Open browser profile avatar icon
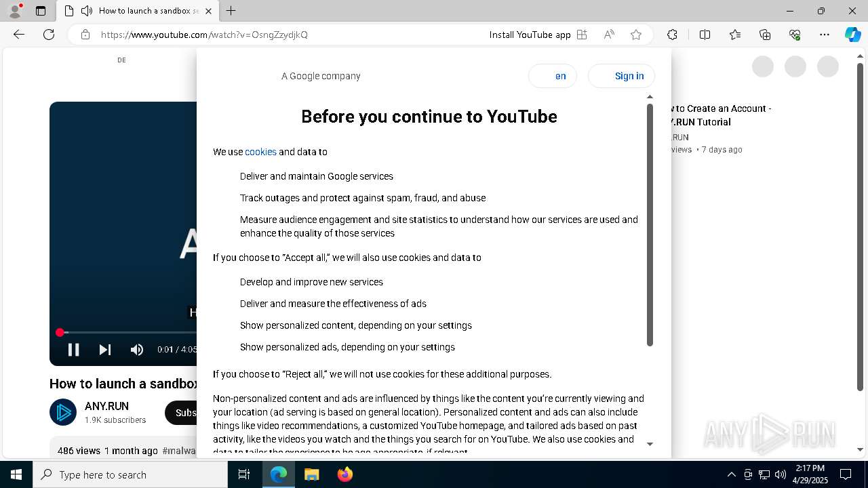868x488 pixels. coord(14,11)
